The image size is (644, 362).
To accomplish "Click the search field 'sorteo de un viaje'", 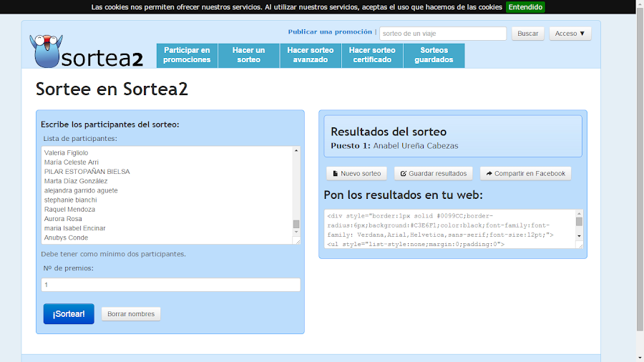I will pos(443,34).
